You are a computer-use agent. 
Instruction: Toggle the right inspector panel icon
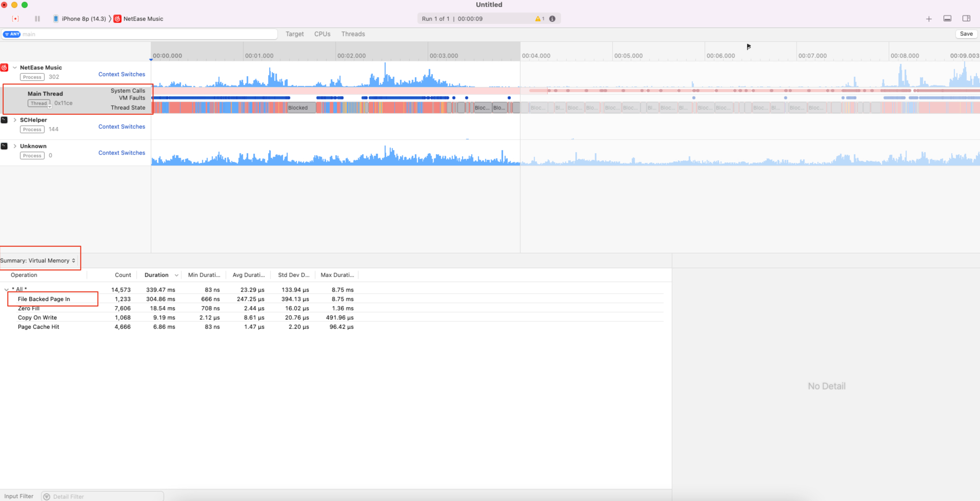pyautogui.click(x=966, y=19)
